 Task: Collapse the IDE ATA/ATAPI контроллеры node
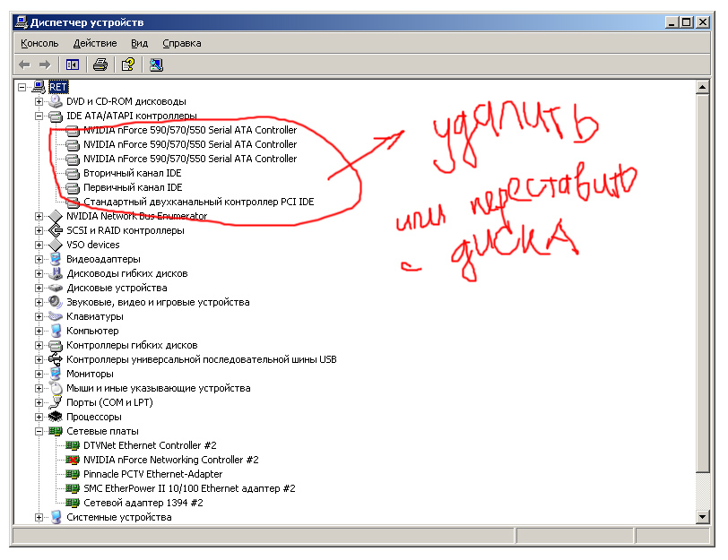39,116
